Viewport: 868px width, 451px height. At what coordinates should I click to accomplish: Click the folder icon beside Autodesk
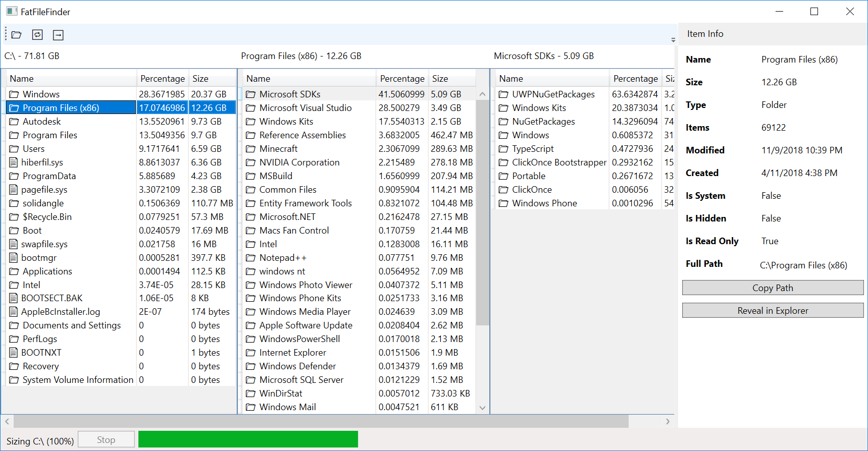point(14,122)
